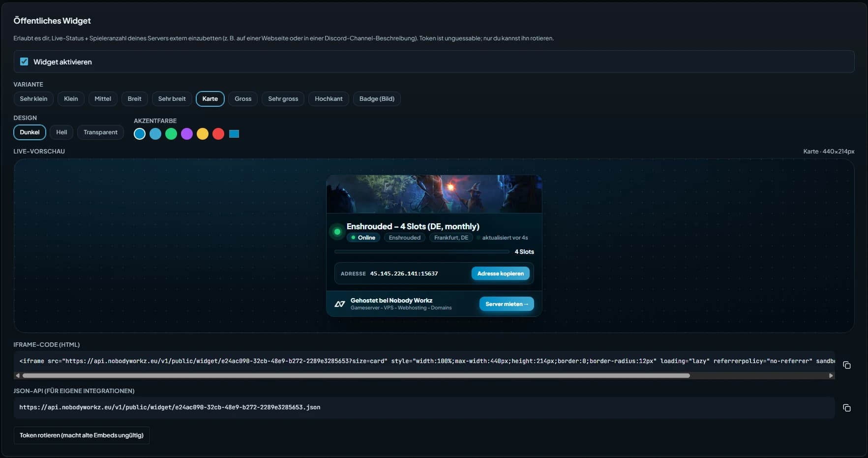This screenshot has width=868, height=458.
Task: Select the Breit variant
Action: pos(134,99)
